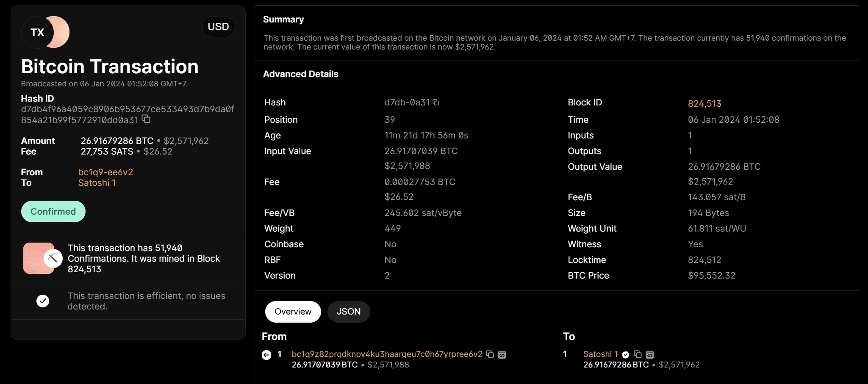Image resolution: width=868 pixels, height=384 pixels.
Task: Copy the short hash d7db-0a31
Action: [436, 102]
